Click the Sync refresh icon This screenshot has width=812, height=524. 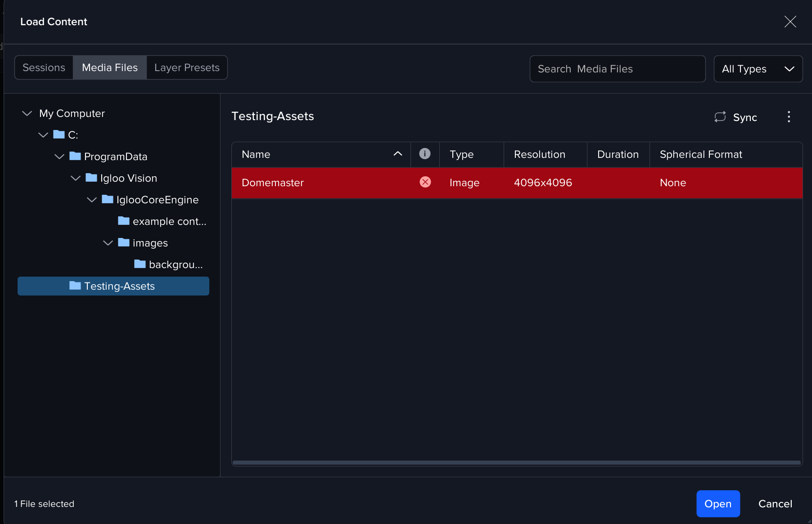tap(720, 117)
